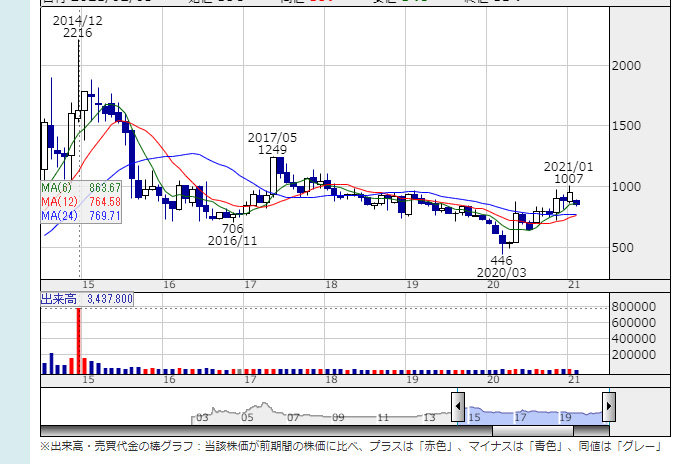Click the 18 year label on price chart axis
Viewport: 680px width, 464px height.
(330, 285)
